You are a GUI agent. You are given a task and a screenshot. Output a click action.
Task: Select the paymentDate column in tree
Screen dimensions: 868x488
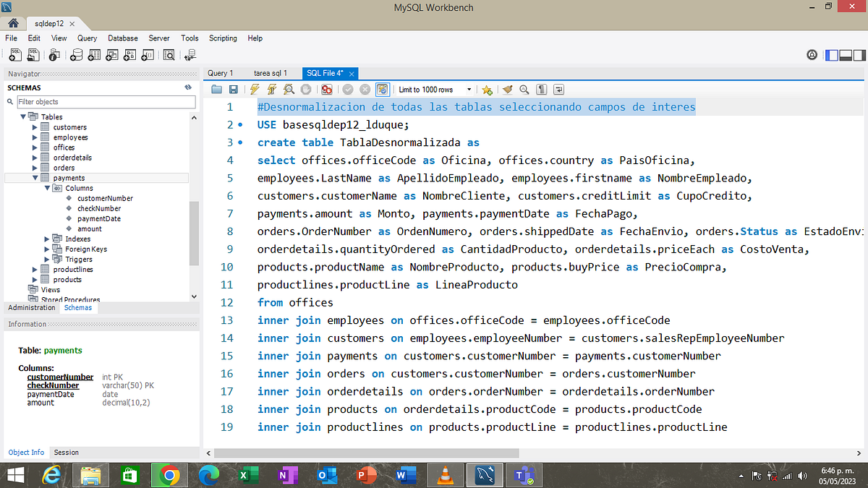click(98, 218)
